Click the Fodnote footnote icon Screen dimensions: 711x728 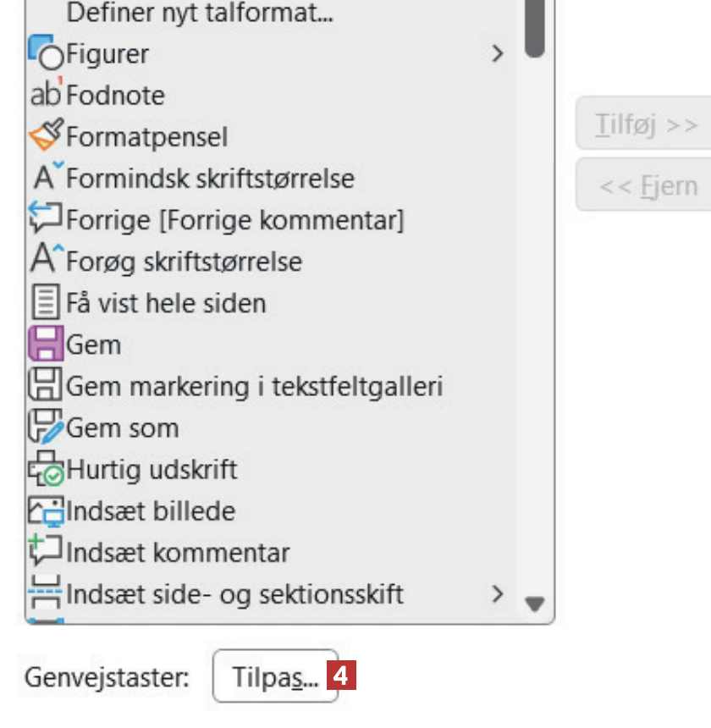point(45,95)
